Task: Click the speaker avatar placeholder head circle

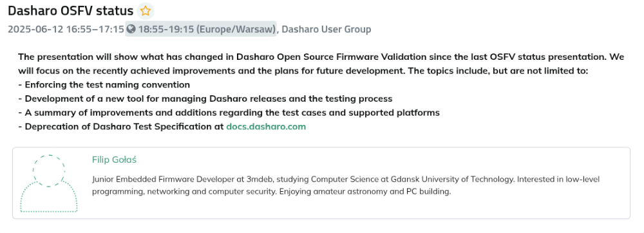Action: click(x=49, y=171)
